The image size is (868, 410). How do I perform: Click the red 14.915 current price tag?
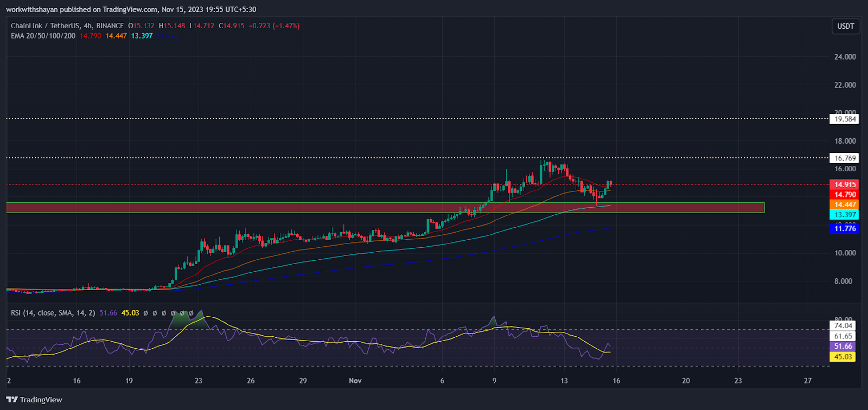click(845, 184)
